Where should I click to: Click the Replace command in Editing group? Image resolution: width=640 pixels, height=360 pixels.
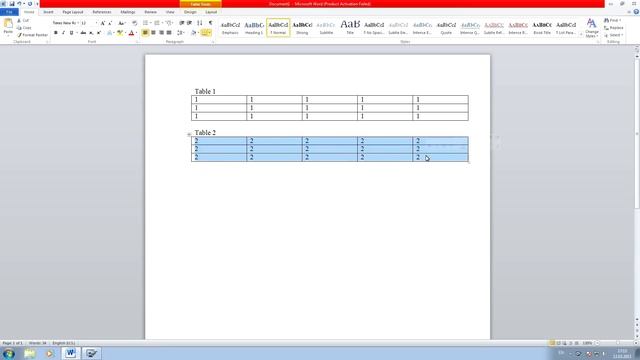pos(613,28)
